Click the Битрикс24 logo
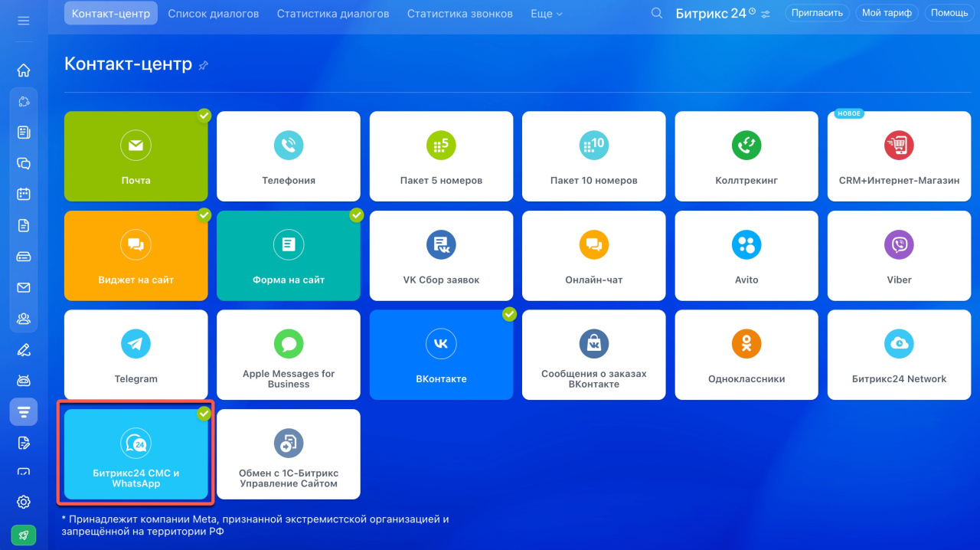Viewport: 980px width, 550px height. coord(710,14)
